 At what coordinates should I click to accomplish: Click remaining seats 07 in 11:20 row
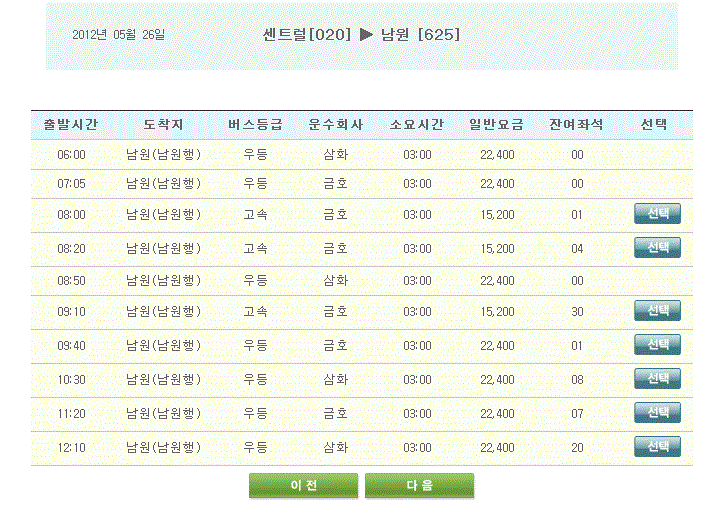click(x=577, y=414)
